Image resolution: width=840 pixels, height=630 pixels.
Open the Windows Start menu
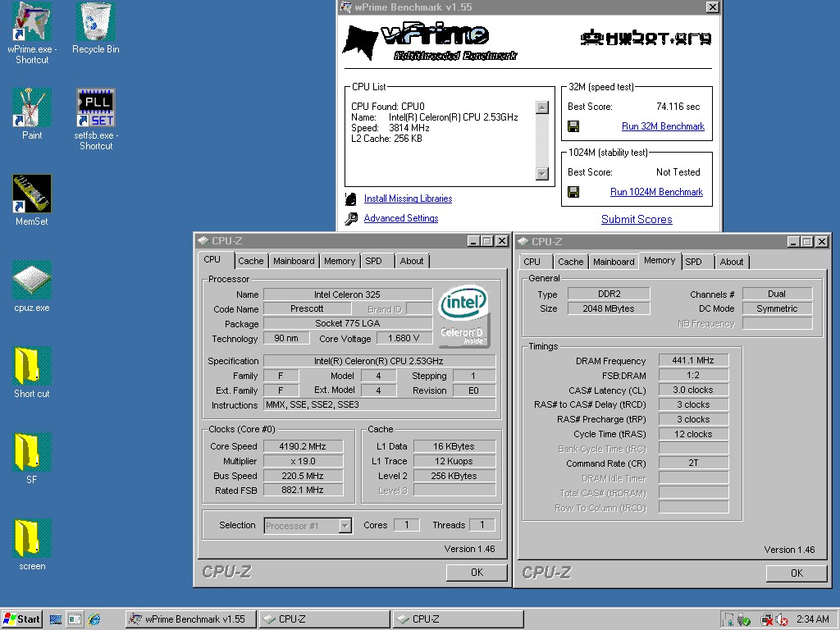pyautogui.click(x=21, y=619)
